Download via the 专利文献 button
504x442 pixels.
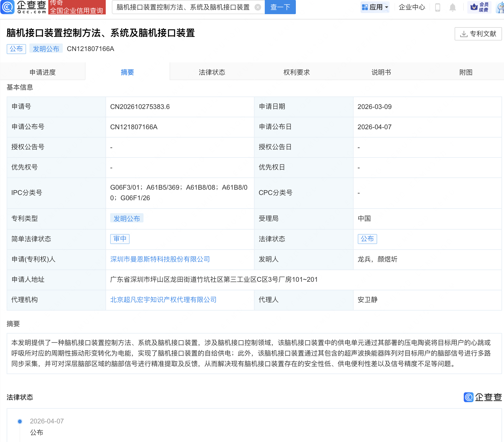pyautogui.click(x=478, y=34)
